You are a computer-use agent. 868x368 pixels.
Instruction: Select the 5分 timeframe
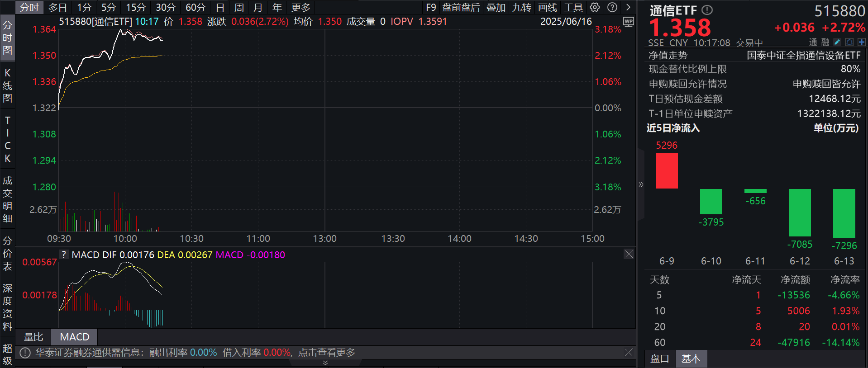pos(109,7)
